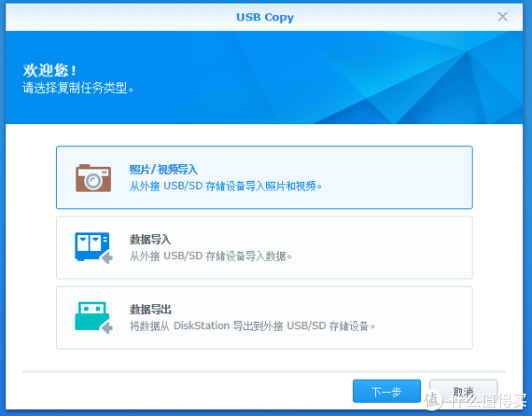This screenshot has height=416, width=532.
Task: Click the 请选择复制任务类型 subtitle
Action: pyautogui.click(x=83, y=89)
